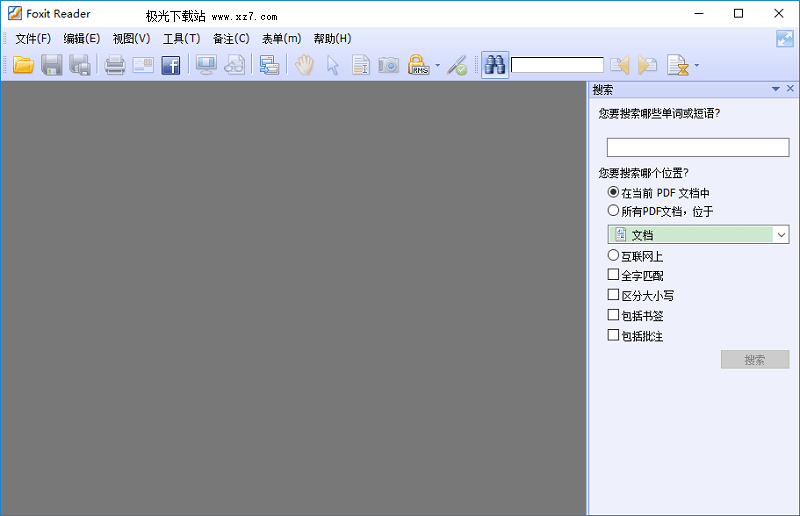Screen dimensions: 800x516
Task: Share via the Facebook icon
Action: (x=170, y=65)
